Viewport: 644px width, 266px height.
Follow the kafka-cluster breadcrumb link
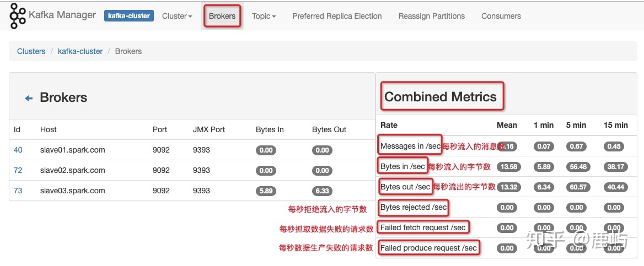[x=80, y=51]
